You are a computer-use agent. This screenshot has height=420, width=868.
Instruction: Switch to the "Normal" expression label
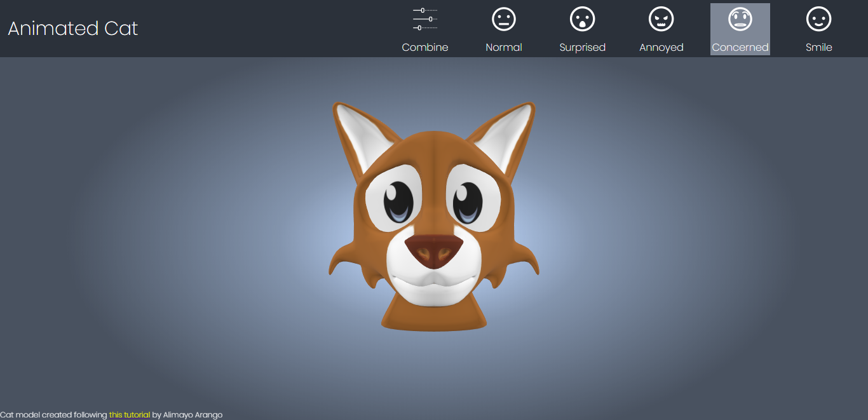click(504, 48)
